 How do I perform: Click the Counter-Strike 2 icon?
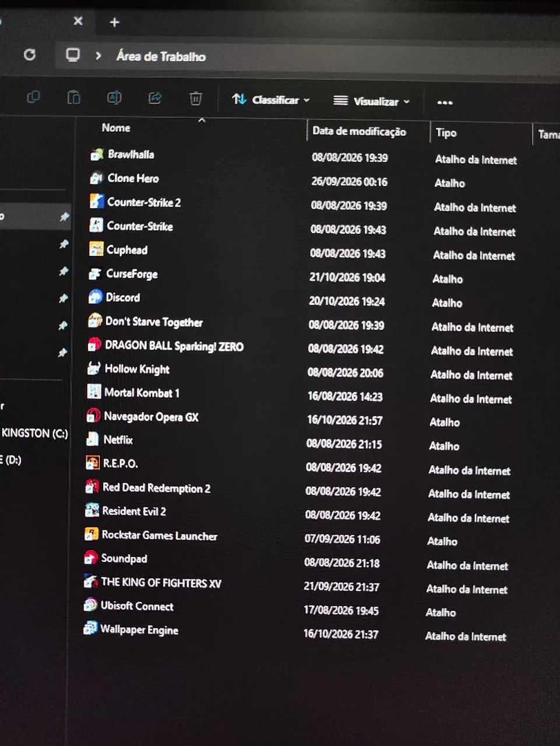tap(96, 202)
